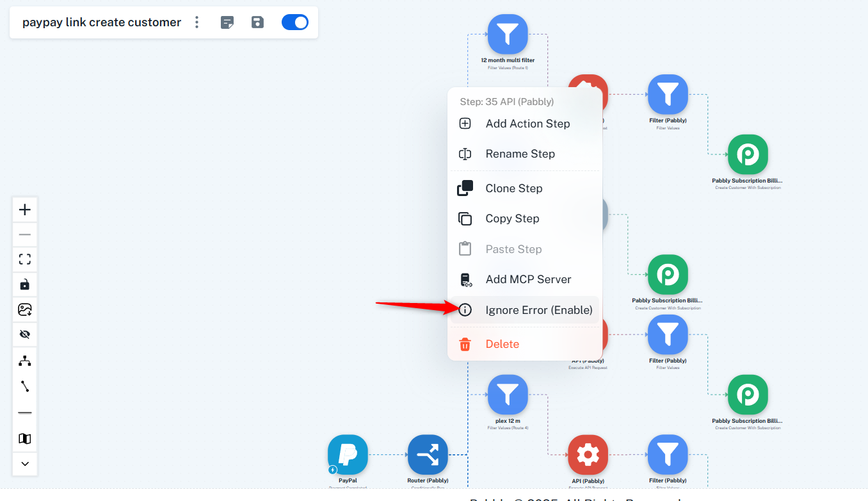868x501 pixels.
Task: Click Paste Step in the context menu
Action: click(525, 249)
